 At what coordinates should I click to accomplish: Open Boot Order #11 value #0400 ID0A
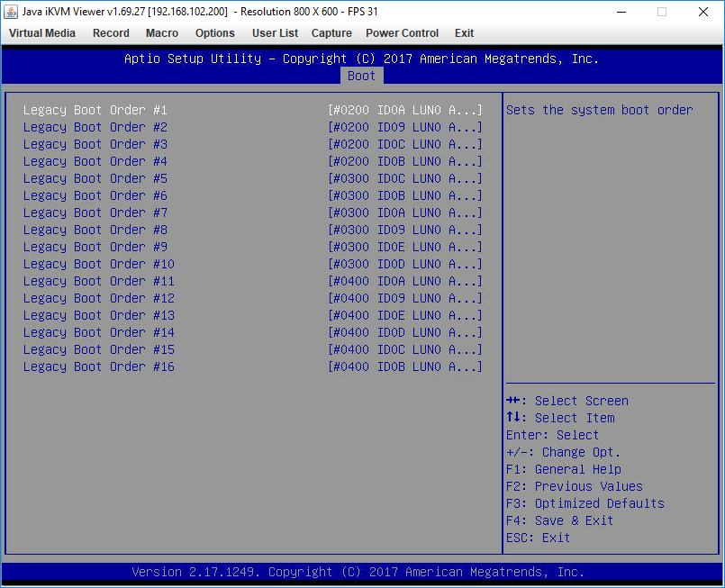[x=405, y=281]
